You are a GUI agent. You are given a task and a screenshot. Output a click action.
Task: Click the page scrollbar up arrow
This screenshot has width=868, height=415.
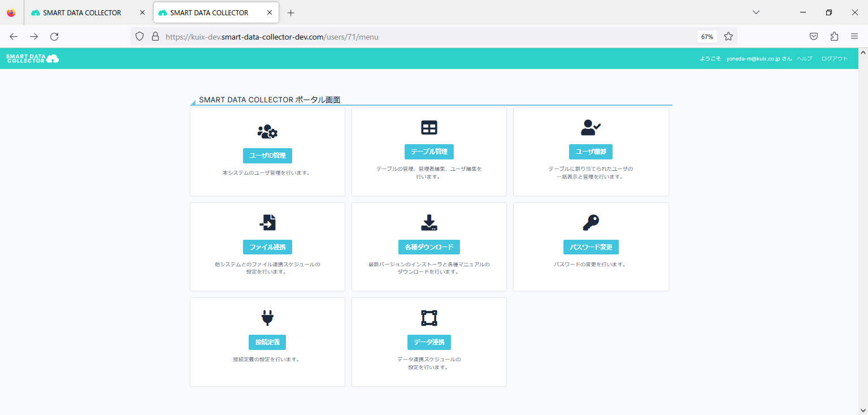tap(863, 53)
